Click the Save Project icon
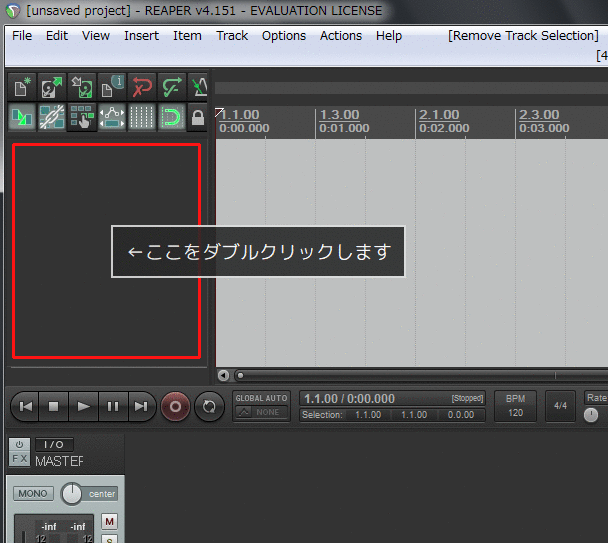The image size is (608, 543). coord(82,88)
